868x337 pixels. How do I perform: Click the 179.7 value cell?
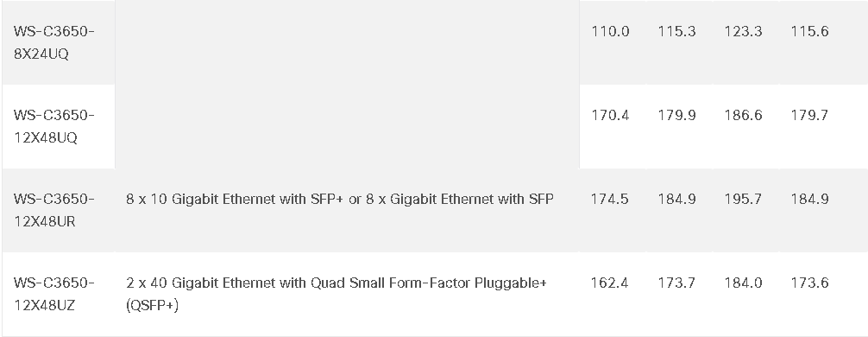809,115
